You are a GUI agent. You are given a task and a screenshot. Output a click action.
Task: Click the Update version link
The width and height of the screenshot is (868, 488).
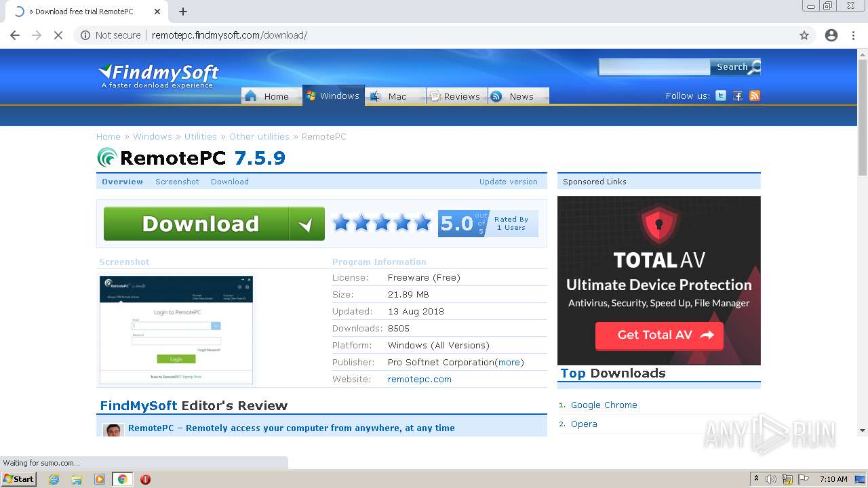tap(509, 182)
